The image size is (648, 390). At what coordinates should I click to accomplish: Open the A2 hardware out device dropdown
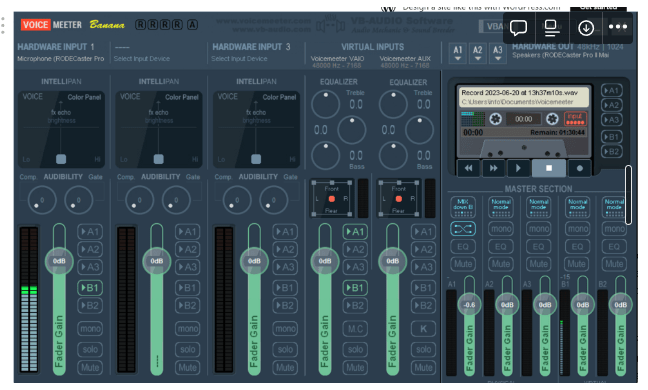coord(477,54)
